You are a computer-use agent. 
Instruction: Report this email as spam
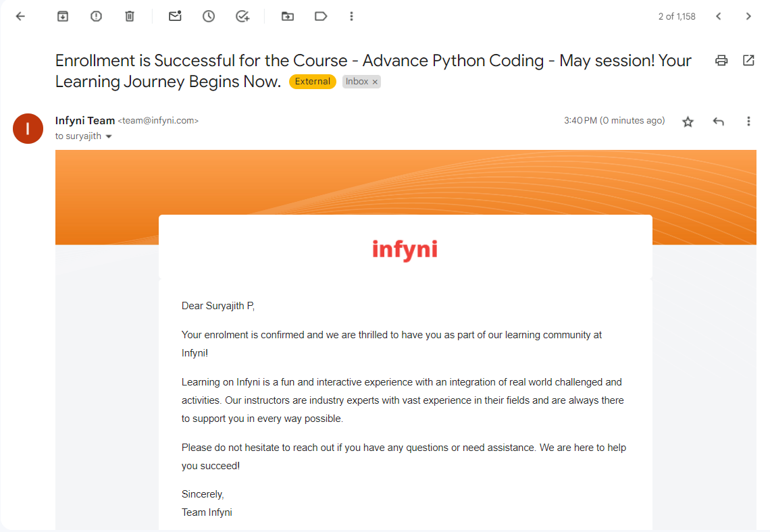pyautogui.click(x=96, y=16)
